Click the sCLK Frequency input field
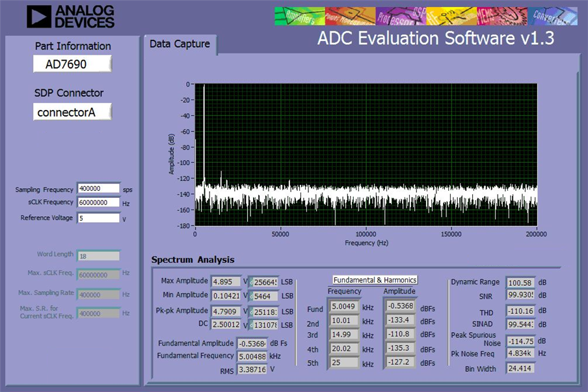588x392 pixels. tap(99, 203)
